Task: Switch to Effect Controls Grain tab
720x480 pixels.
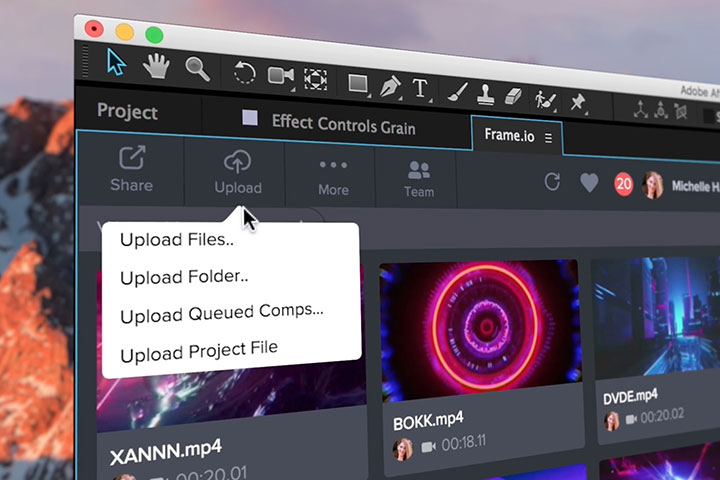Action: pyautogui.click(x=343, y=124)
